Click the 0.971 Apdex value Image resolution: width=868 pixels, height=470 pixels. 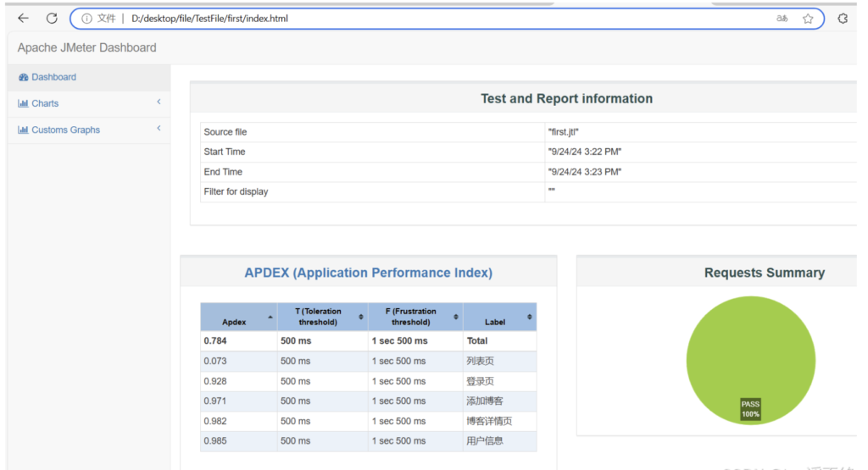click(x=214, y=401)
